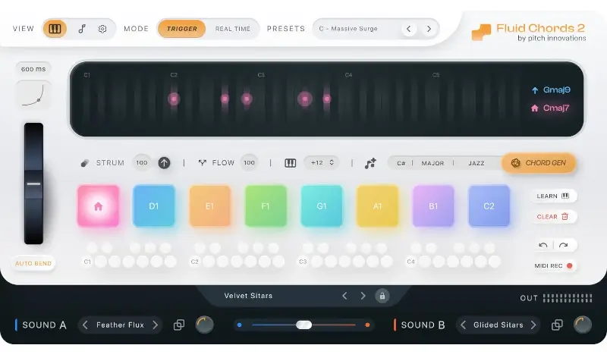Viewport: 607px width, 364px height.
Task: Select next Sound B after Glided Sitars
Action: pos(533,325)
